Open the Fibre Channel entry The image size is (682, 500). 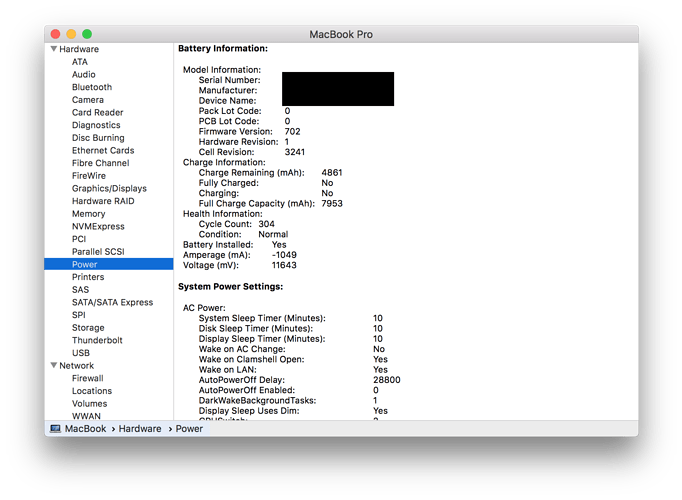(x=100, y=163)
